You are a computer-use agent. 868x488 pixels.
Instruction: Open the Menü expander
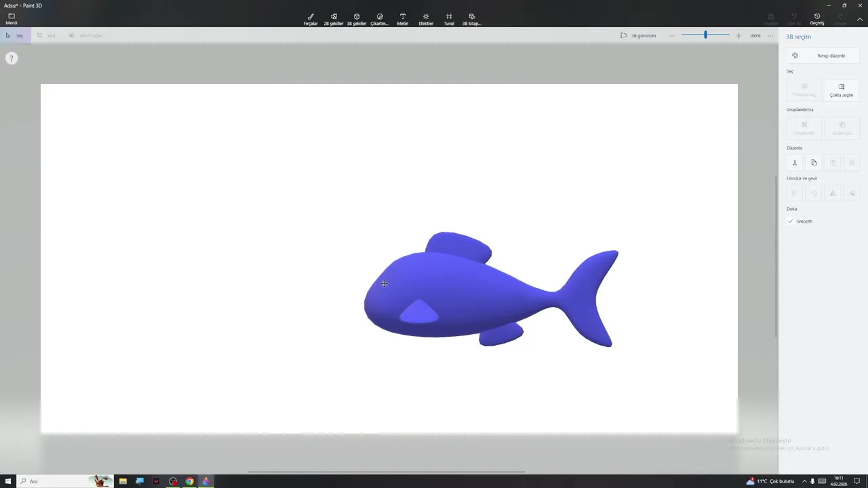click(12, 19)
